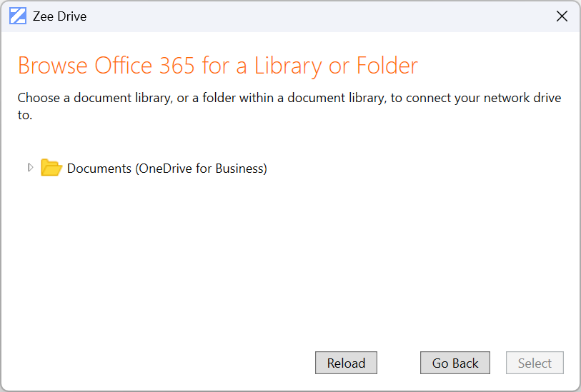Click the disclosure triangle beside the folder icon
The width and height of the screenshot is (581, 392).
point(30,168)
